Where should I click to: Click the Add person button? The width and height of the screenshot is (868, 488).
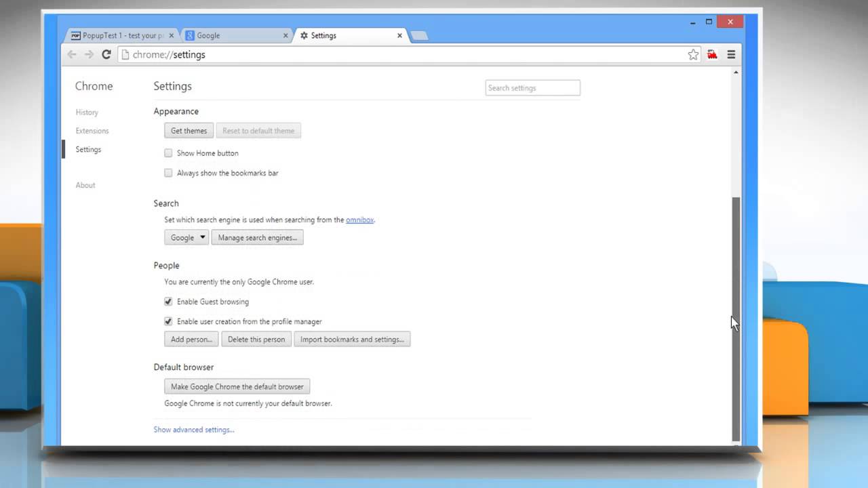191,339
